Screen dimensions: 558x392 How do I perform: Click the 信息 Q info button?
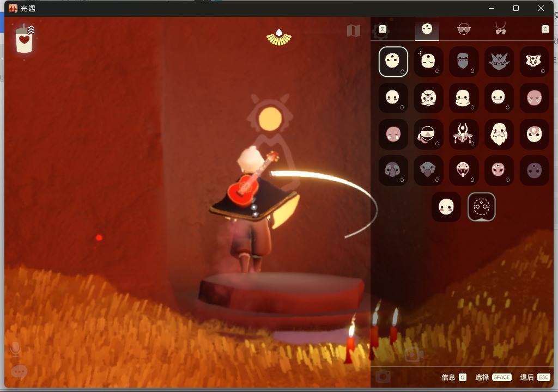click(x=454, y=377)
